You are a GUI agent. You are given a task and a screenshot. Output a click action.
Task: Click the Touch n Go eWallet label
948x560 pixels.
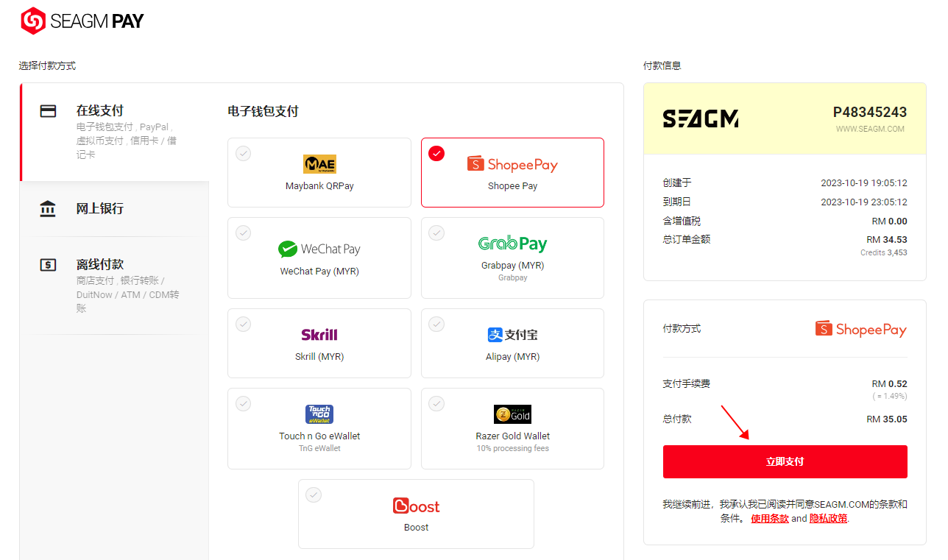(319, 436)
